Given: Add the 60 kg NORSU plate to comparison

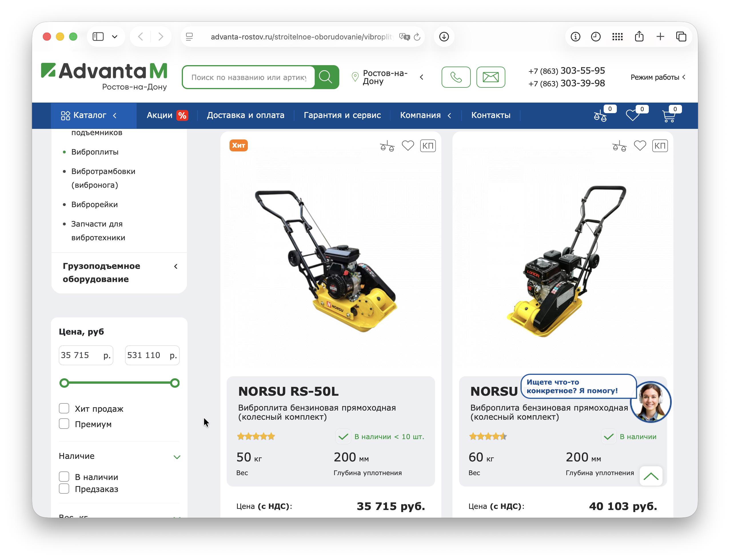Looking at the screenshot, I should (619, 146).
